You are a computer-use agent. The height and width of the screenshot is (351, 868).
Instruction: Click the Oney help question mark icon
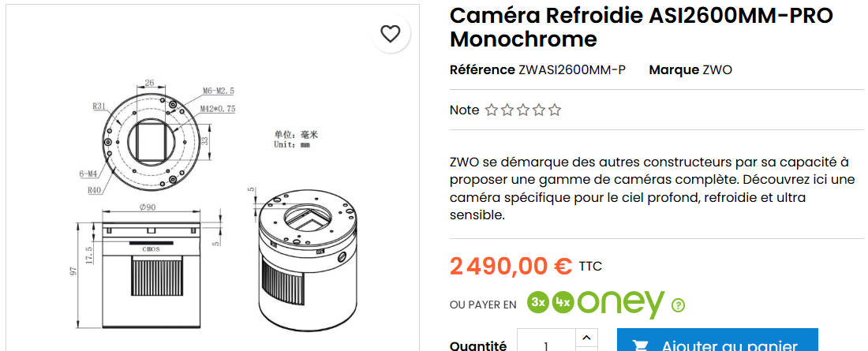(x=678, y=305)
